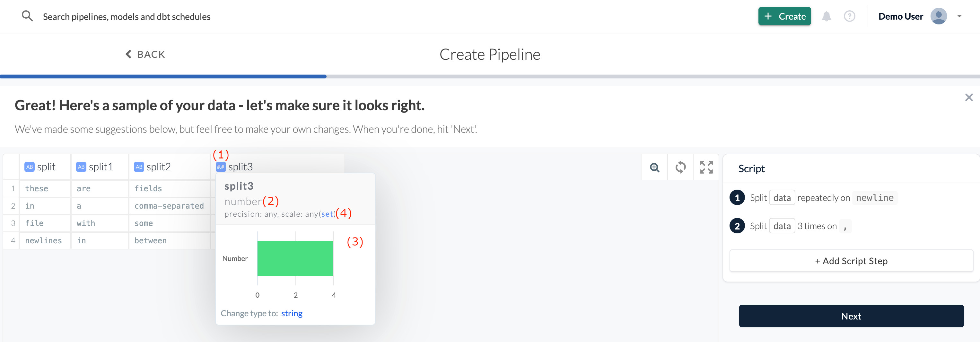
Task: Click the Next button
Action: pyautogui.click(x=851, y=316)
